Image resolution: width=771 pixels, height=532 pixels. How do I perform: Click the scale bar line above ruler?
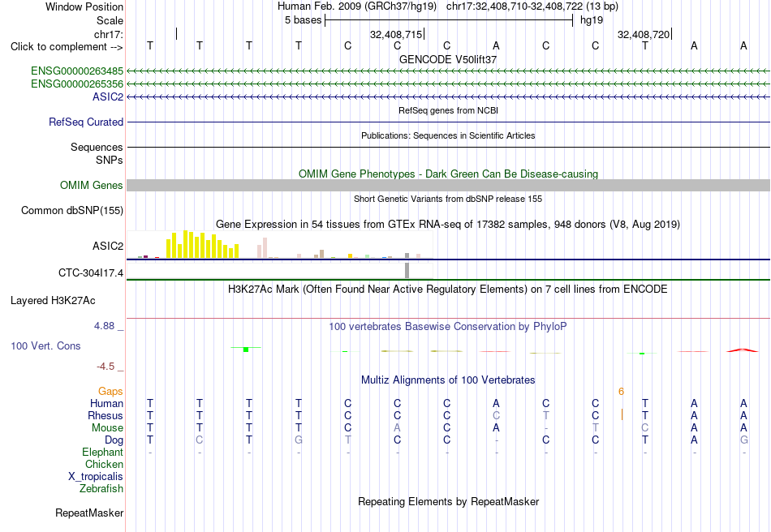point(449,20)
